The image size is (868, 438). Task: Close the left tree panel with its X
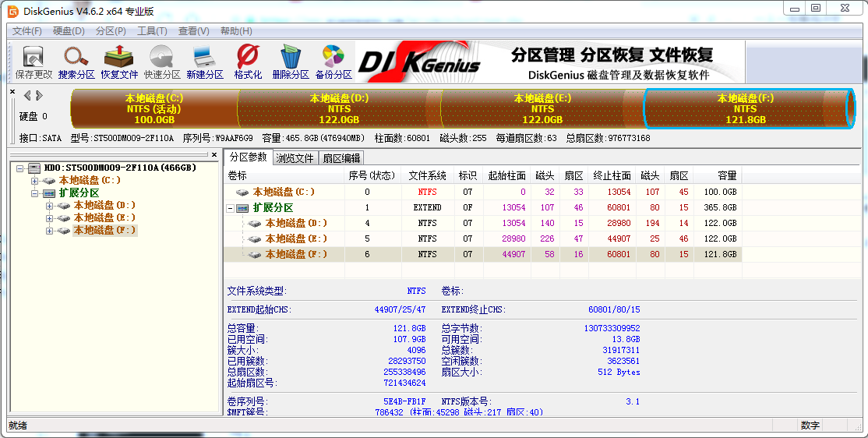(214, 155)
